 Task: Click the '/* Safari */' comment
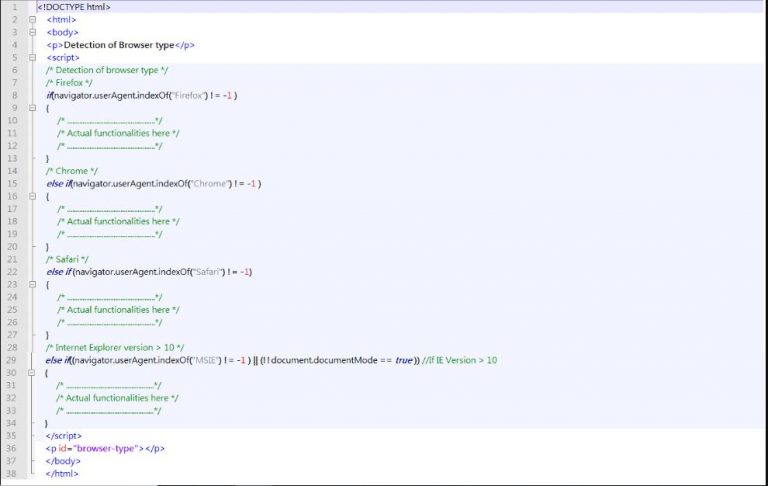point(67,259)
